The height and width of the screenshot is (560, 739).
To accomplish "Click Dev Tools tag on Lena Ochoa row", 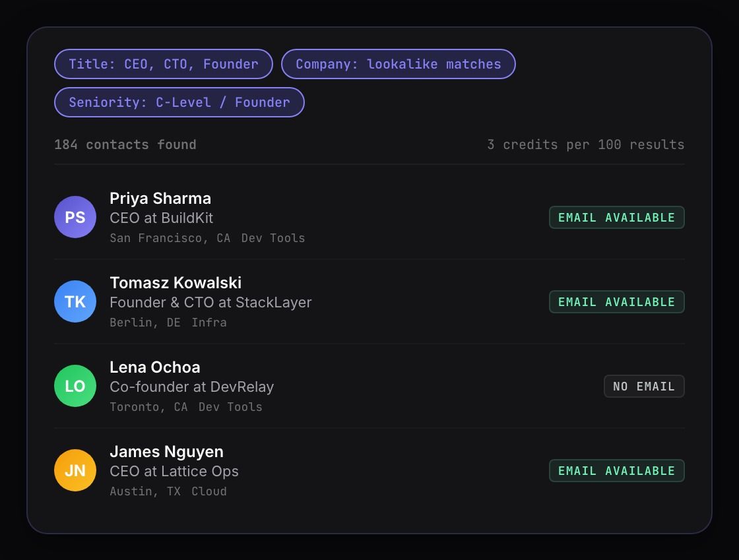I will point(230,407).
